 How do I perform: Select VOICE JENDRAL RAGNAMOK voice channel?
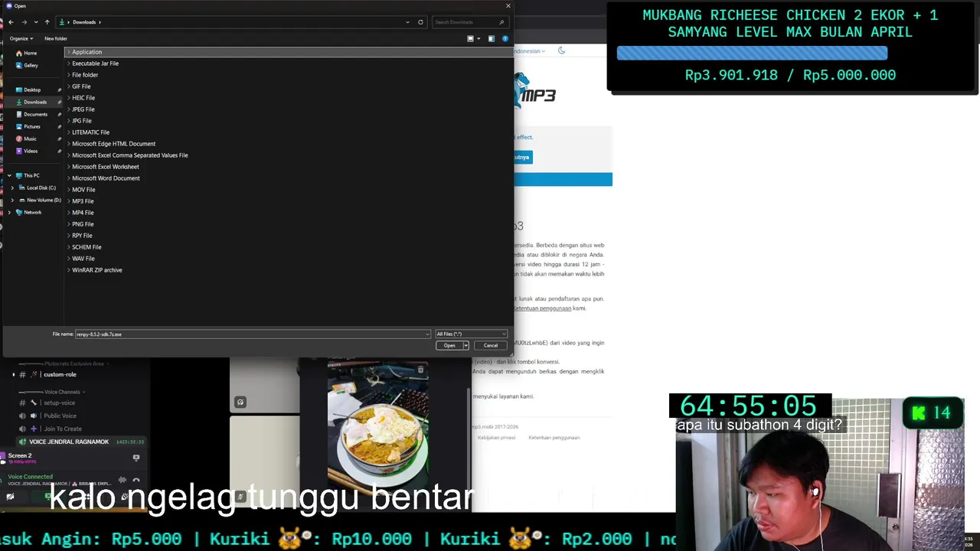tap(69, 442)
